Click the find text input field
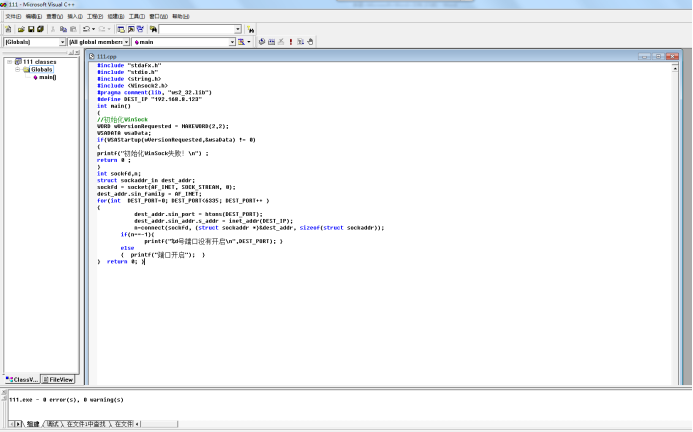693x432 pixels. (195, 29)
